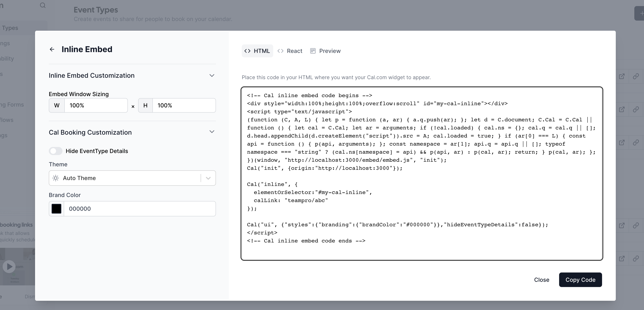Click the back arrow beside Inline Embed
Viewport: 644px width, 310px height.
click(52, 49)
